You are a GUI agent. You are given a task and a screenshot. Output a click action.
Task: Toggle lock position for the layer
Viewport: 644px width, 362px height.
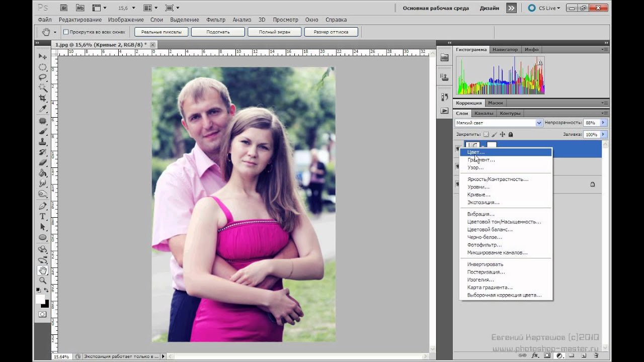coord(503,134)
